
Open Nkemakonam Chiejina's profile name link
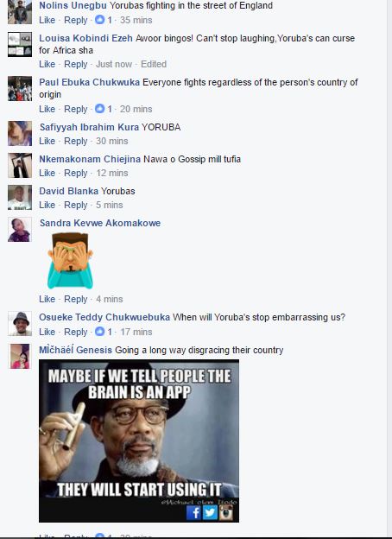tap(90, 159)
